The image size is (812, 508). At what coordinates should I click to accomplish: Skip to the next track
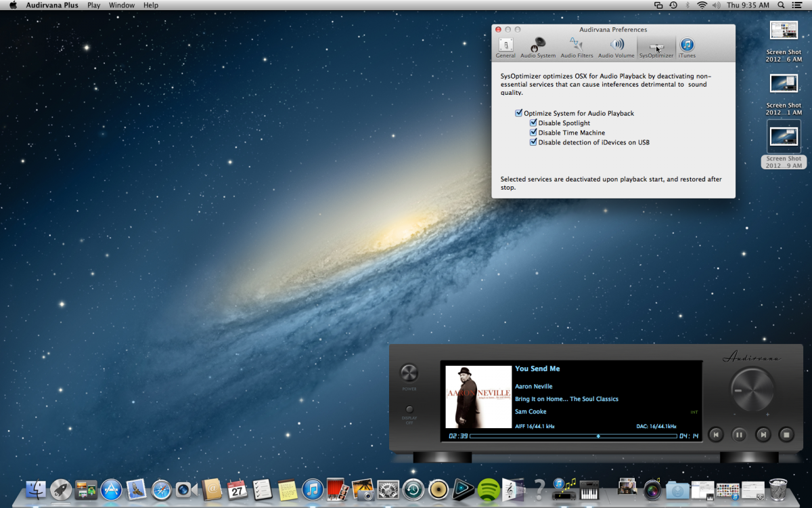763,435
